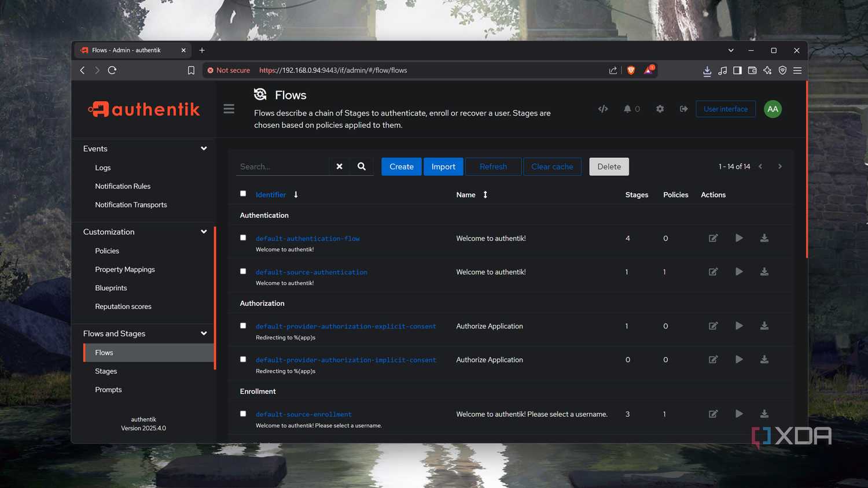The width and height of the screenshot is (868, 488).
Task: Open Notification Transports page
Action: coord(131,205)
